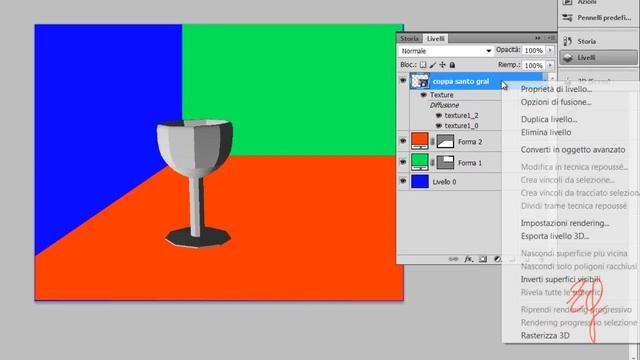Open Livelli panel options menu

click(x=551, y=38)
